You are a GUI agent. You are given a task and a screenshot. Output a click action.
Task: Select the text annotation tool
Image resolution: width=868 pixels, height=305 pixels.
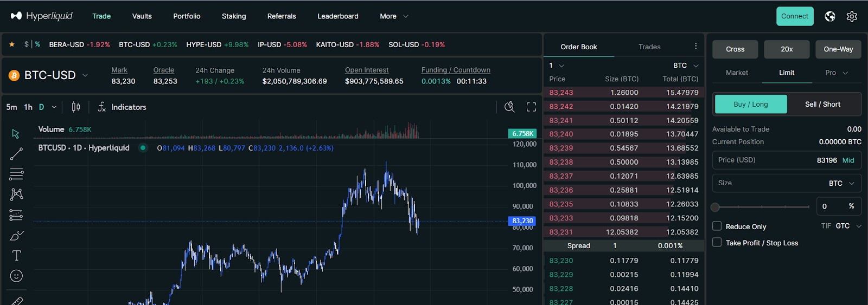16,256
